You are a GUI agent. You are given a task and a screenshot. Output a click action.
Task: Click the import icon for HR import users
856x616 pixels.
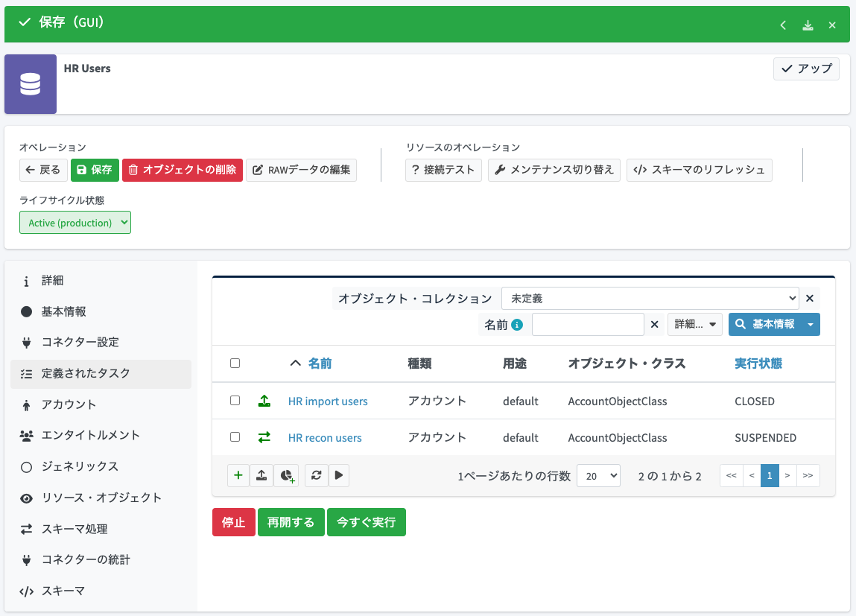[x=264, y=401]
